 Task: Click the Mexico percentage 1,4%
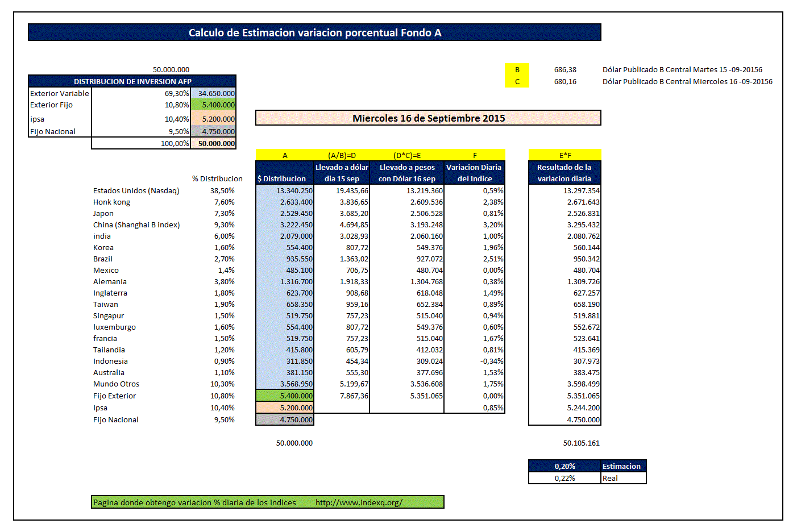click(x=226, y=271)
